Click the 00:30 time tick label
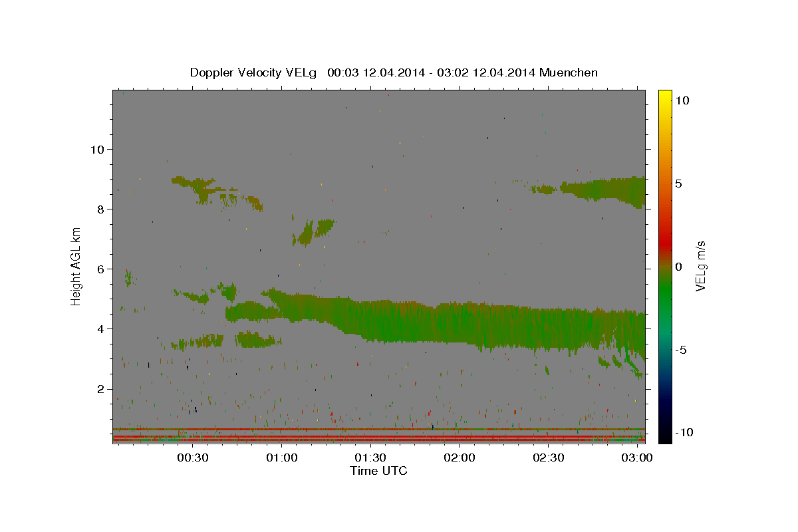Screen dimensions: 798x532 pyautogui.click(x=193, y=458)
